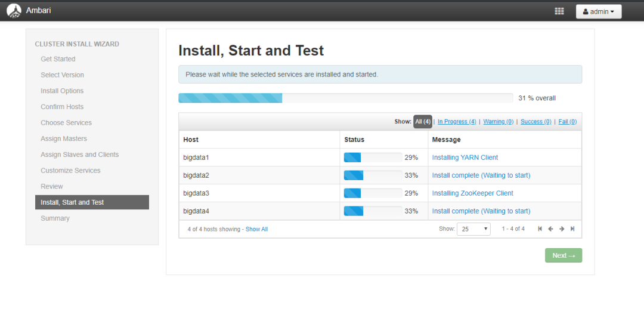Open the admin user dropdown

tap(598, 11)
